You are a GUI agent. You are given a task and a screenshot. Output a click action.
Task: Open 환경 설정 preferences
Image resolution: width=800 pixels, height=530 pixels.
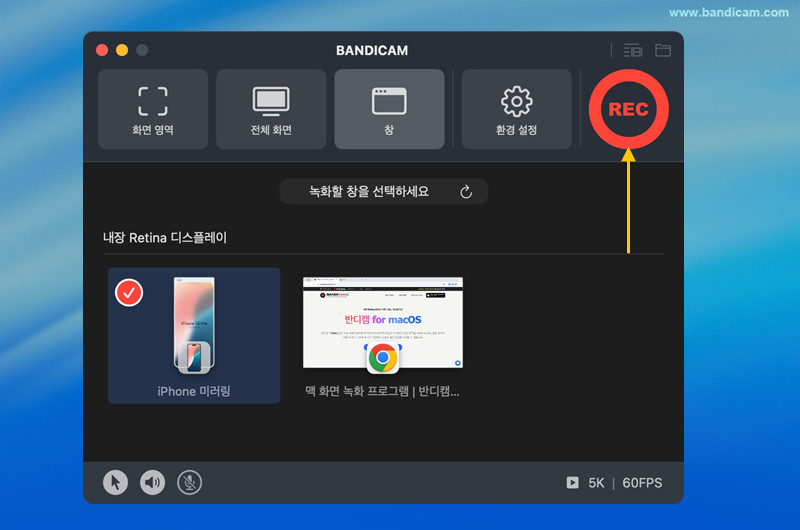click(516, 109)
